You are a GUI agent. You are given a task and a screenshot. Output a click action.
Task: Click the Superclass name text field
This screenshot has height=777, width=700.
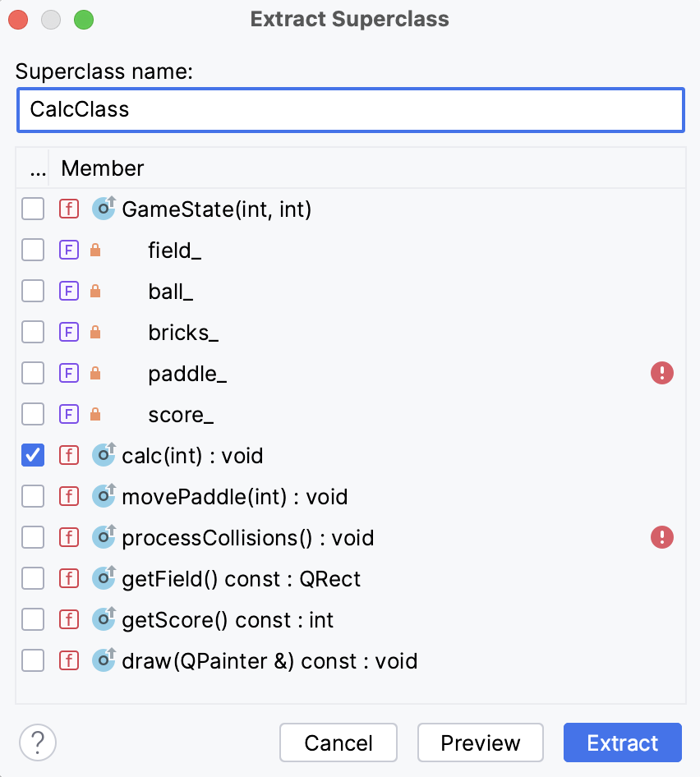coord(350,109)
